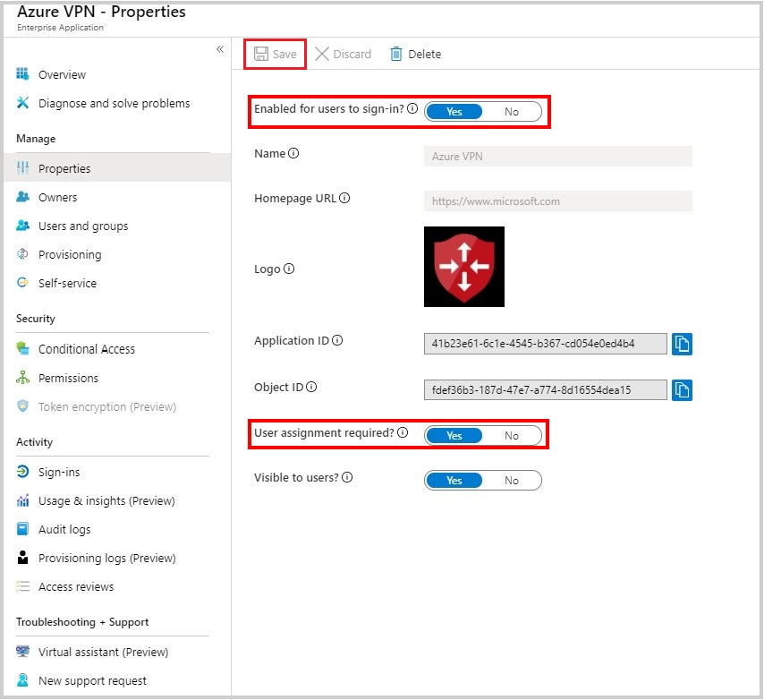Click the Usage & insights chart icon
764x700 pixels.
[22, 500]
